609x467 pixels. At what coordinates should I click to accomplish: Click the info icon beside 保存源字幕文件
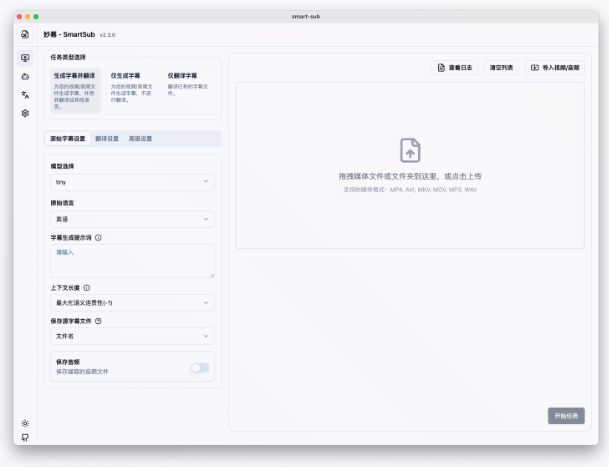98,321
